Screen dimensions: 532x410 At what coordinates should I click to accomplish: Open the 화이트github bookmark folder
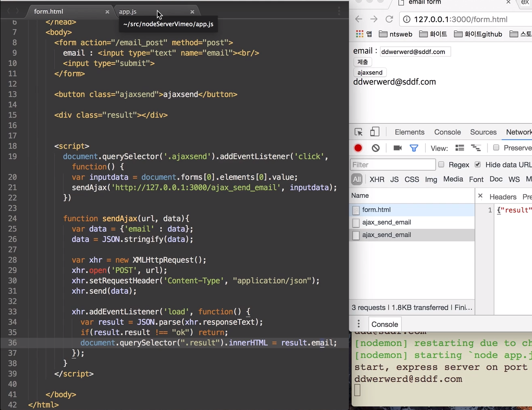478,34
